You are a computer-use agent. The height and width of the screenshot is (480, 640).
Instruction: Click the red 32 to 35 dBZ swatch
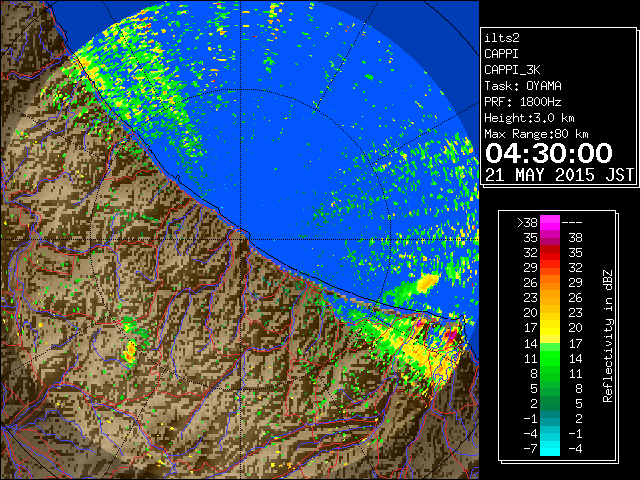pos(550,253)
